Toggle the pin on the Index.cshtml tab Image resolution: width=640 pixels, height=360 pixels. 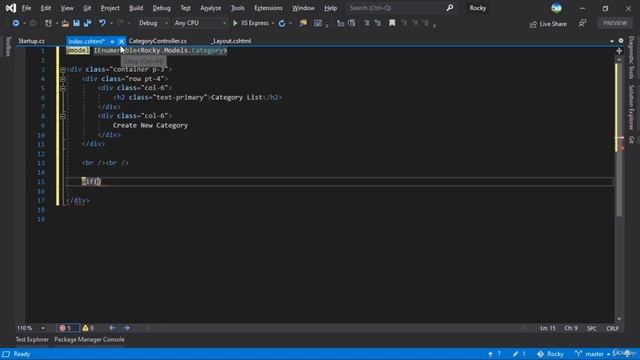pos(112,41)
